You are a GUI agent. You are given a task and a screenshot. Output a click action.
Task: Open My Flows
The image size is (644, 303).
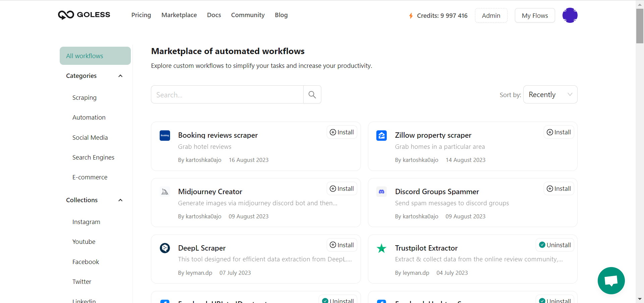coord(535,15)
